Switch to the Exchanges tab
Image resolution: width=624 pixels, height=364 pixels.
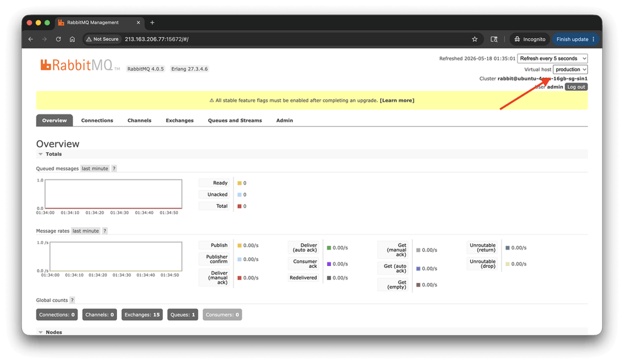180,121
